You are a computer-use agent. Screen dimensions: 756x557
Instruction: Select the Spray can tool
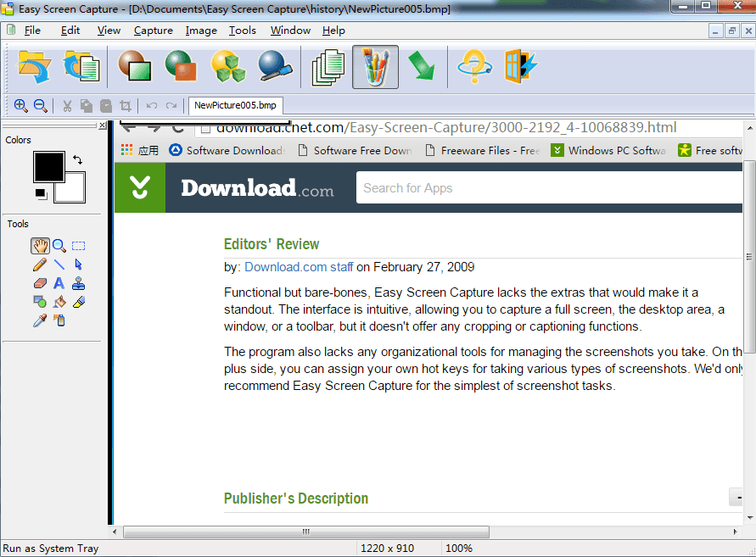(x=59, y=321)
